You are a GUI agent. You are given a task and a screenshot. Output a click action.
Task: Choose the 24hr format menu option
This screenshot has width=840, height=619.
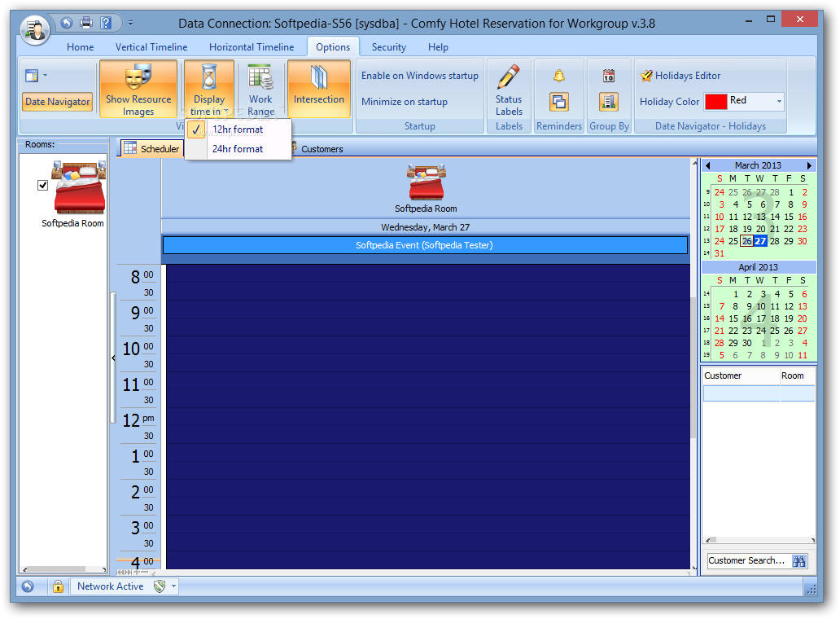click(x=238, y=149)
